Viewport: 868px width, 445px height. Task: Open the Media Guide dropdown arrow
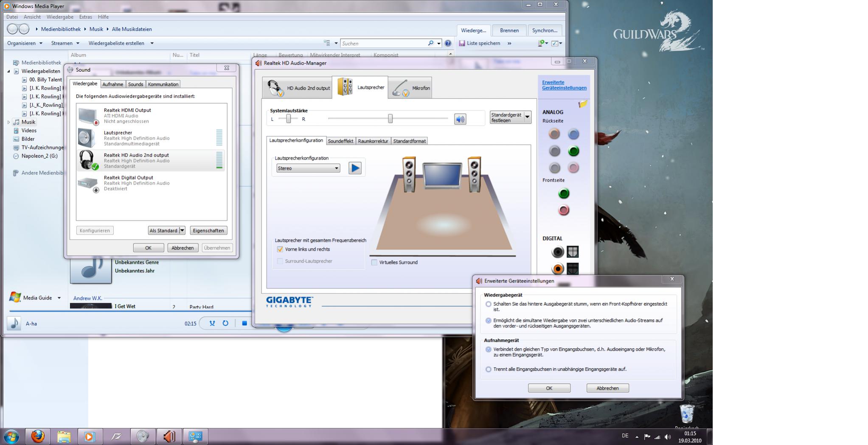(59, 298)
